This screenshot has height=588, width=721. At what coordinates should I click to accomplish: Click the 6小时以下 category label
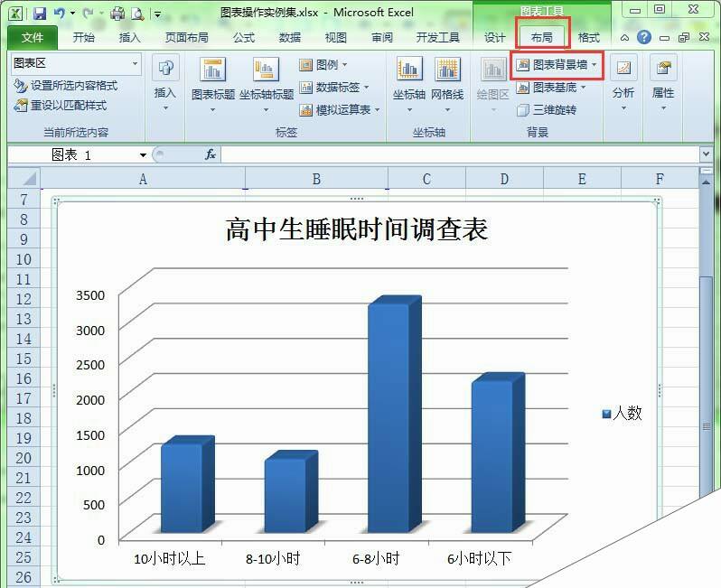tap(479, 559)
